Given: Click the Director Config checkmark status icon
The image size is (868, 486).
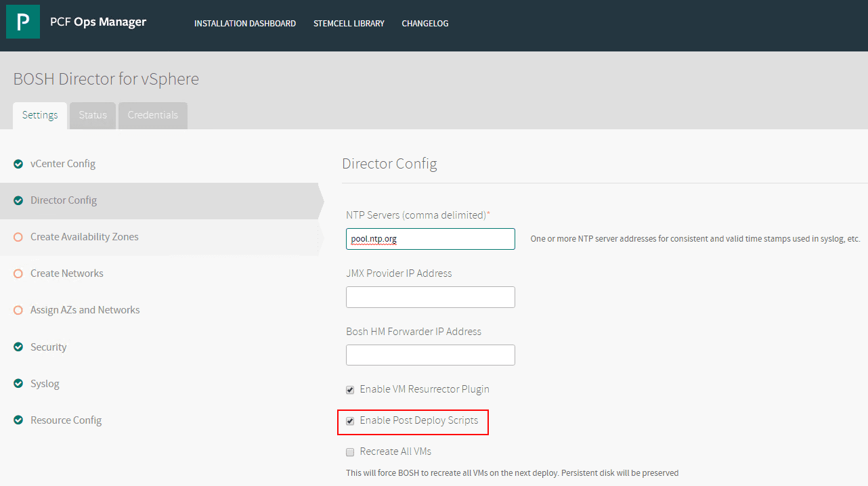Looking at the screenshot, I should pyautogui.click(x=18, y=200).
